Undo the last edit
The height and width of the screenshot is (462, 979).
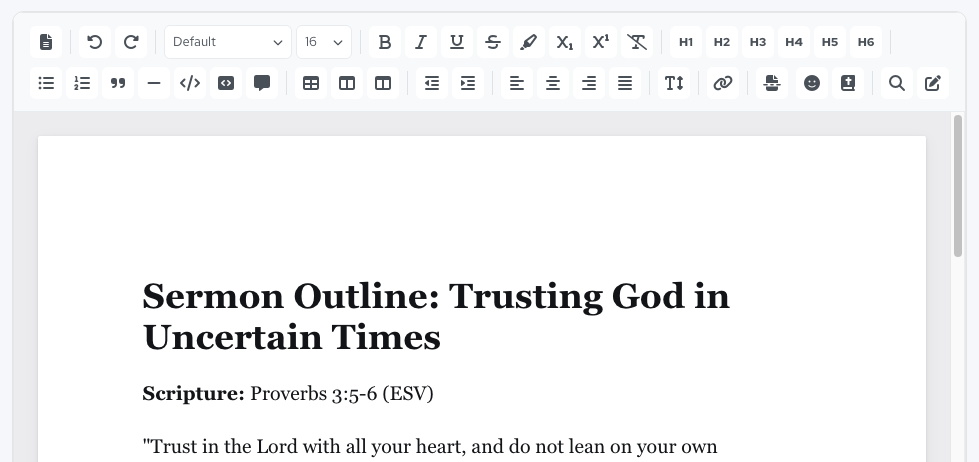pyautogui.click(x=94, y=42)
